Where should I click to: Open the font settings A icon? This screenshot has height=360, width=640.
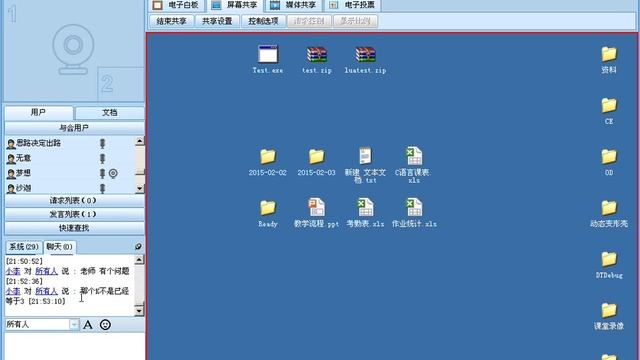(88, 325)
